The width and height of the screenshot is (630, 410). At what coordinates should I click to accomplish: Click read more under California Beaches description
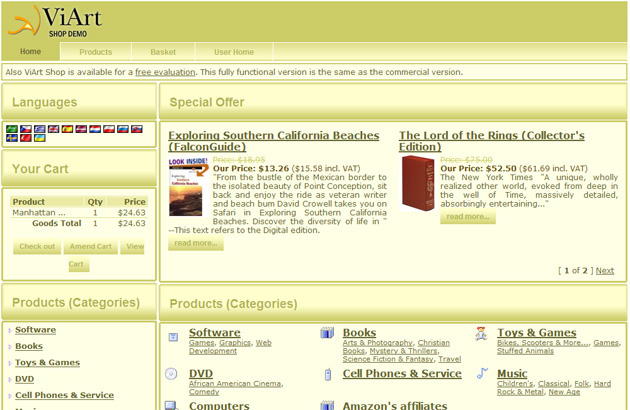click(x=196, y=243)
